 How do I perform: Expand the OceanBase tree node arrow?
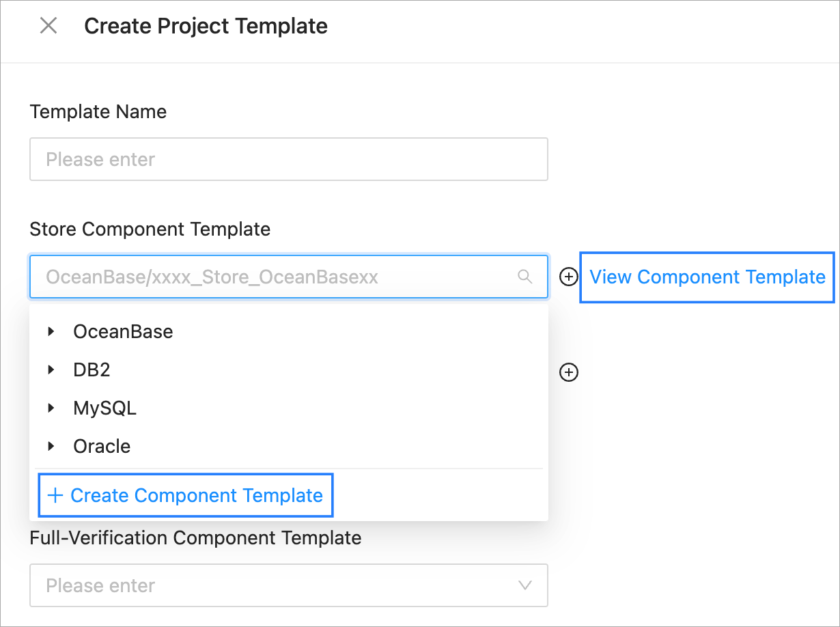[51, 332]
